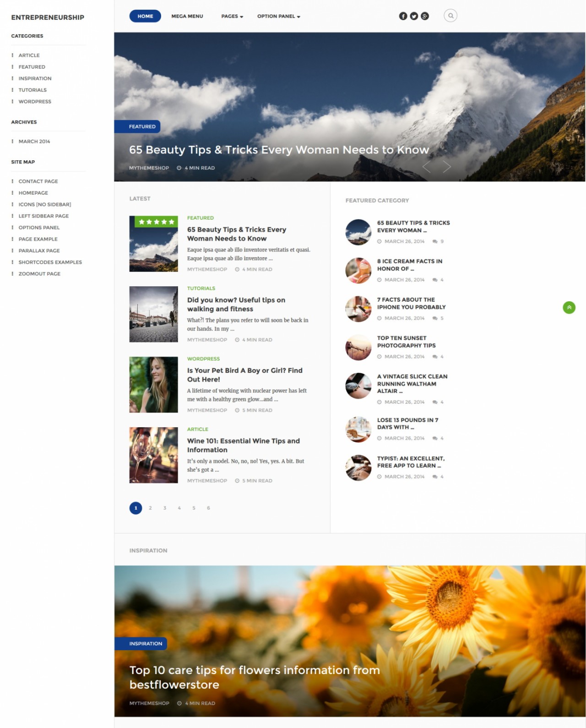The image size is (586, 728).
Task: Open Page Example link
Action: (38, 239)
